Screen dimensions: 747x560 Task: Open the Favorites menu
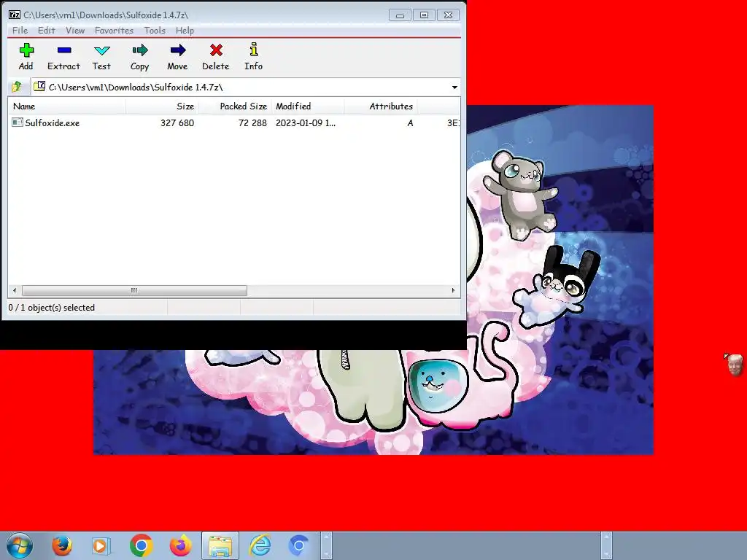click(x=114, y=31)
